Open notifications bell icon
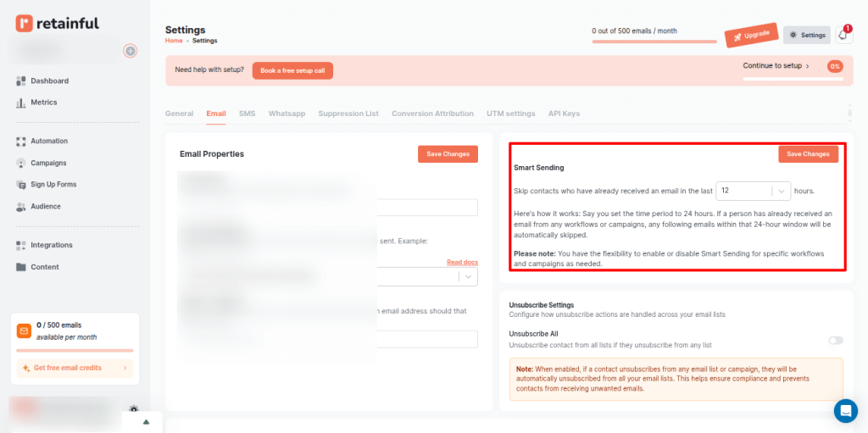The image size is (868, 433). 843,35
